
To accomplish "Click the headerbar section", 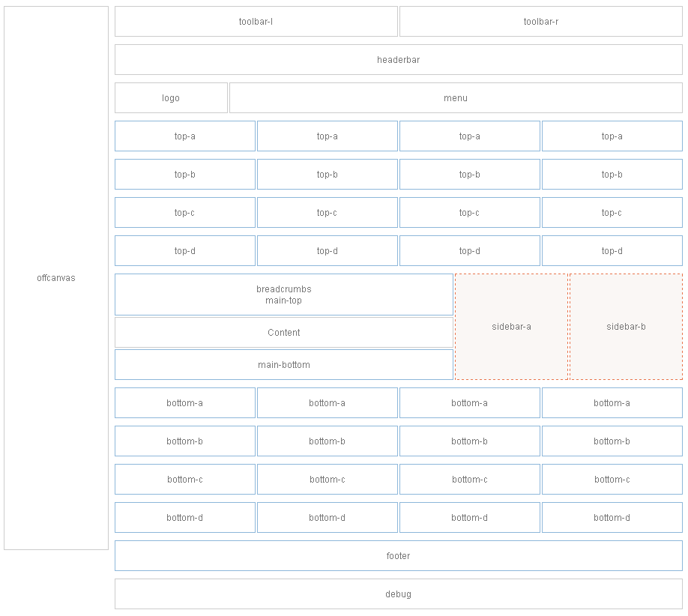I will (398, 59).
